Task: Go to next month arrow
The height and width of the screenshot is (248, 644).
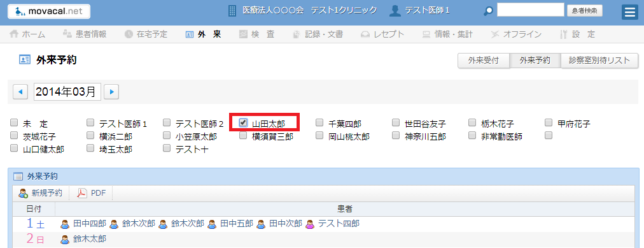Action: (x=111, y=92)
